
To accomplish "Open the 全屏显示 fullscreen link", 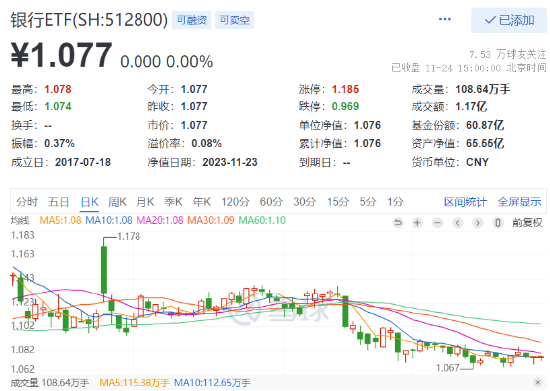I will click(519, 202).
